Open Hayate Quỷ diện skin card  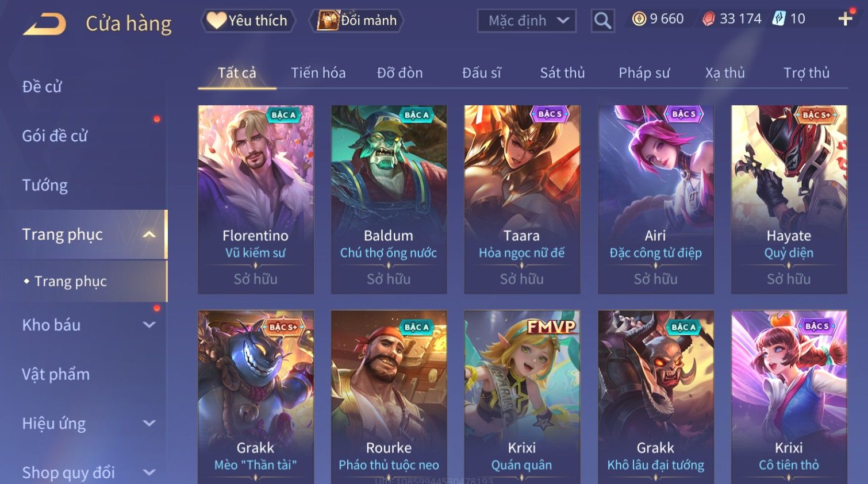coord(789,199)
